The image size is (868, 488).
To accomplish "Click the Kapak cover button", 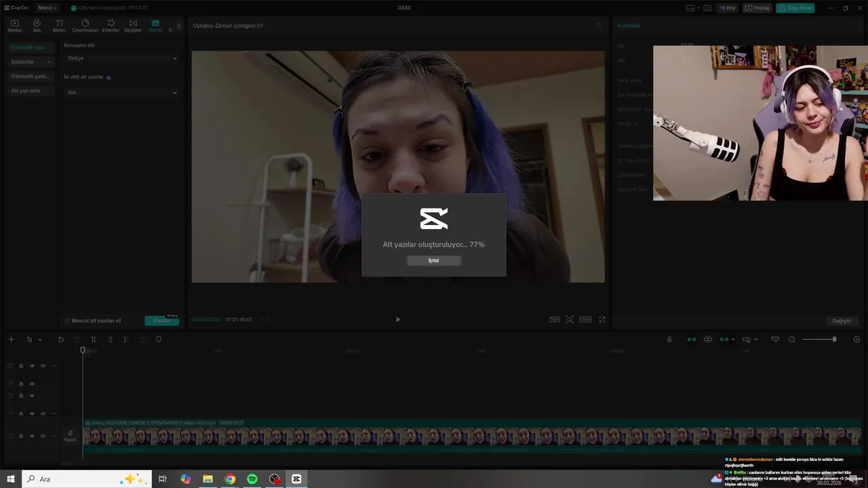I will click(70, 436).
